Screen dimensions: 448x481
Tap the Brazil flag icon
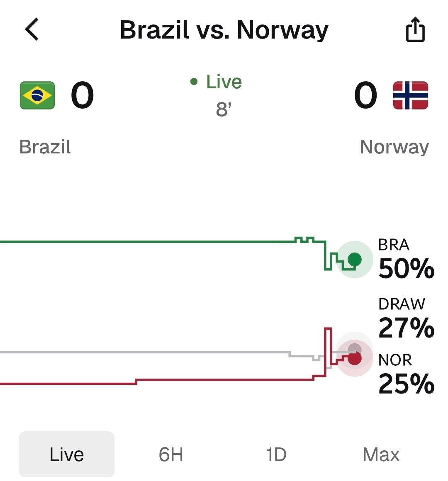tap(37, 95)
